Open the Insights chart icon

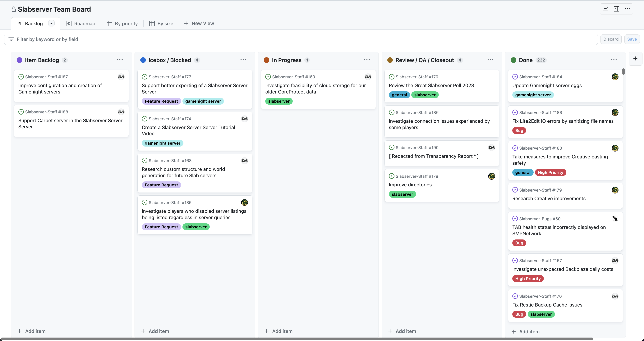[x=605, y=9]
